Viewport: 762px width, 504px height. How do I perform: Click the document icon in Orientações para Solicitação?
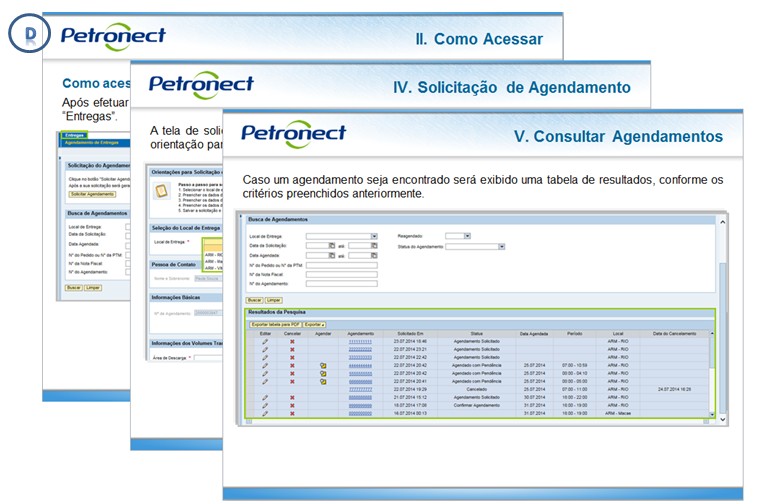(x=161, y=191)
